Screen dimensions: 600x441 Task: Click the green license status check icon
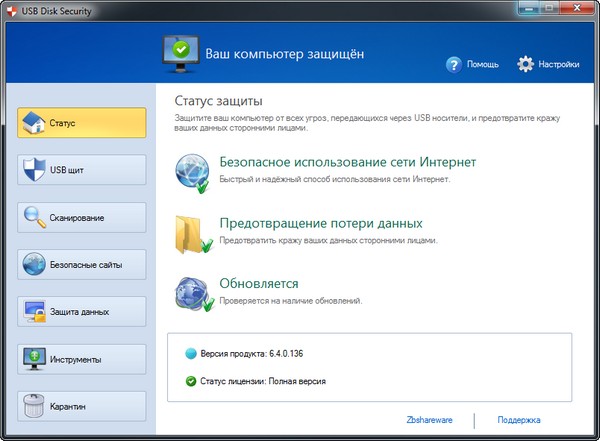coord(192,381)
